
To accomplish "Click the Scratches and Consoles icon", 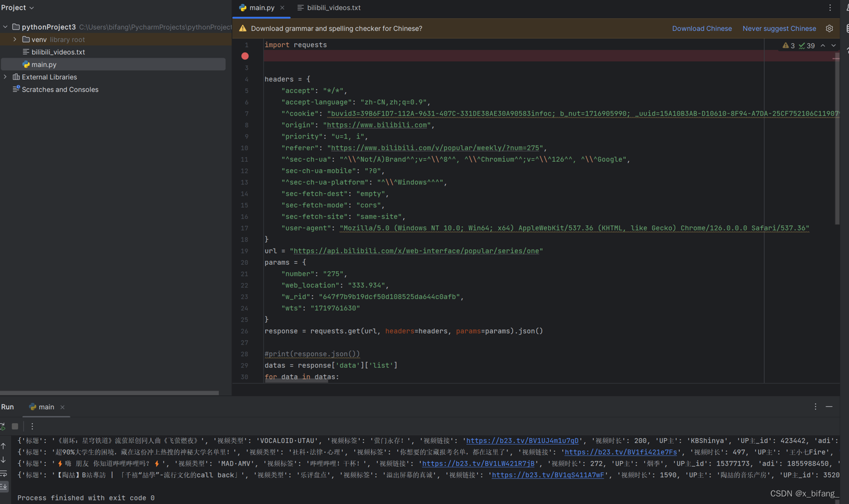I will coord(16,89).
